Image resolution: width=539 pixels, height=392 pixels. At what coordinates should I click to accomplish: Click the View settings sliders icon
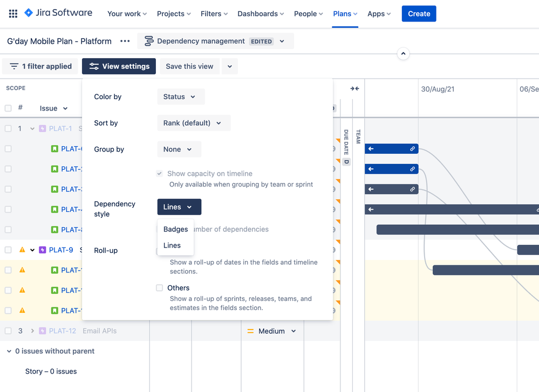[94, 66]
